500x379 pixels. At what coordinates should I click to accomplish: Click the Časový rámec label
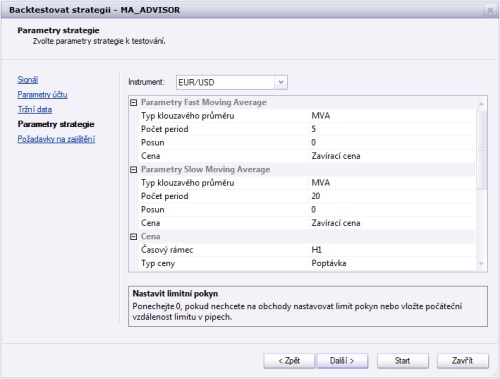[x=167, y=250]
